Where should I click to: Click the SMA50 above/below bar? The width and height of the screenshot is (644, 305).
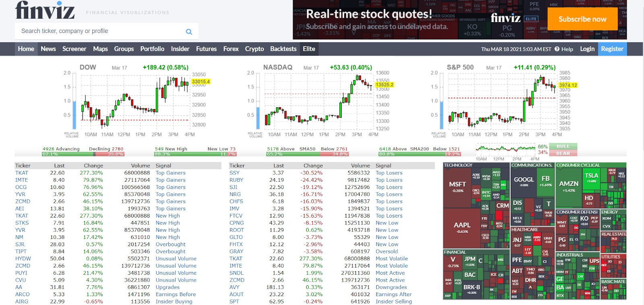coord(308,154)
